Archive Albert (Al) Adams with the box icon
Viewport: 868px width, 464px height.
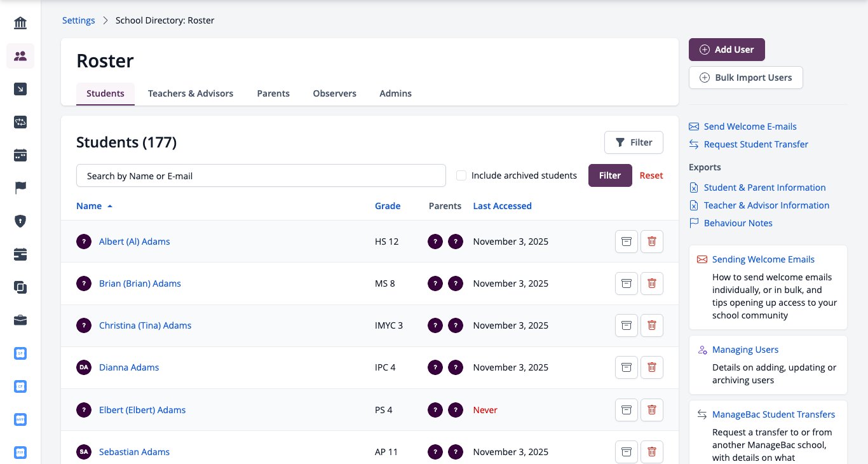tap(627, 242)
